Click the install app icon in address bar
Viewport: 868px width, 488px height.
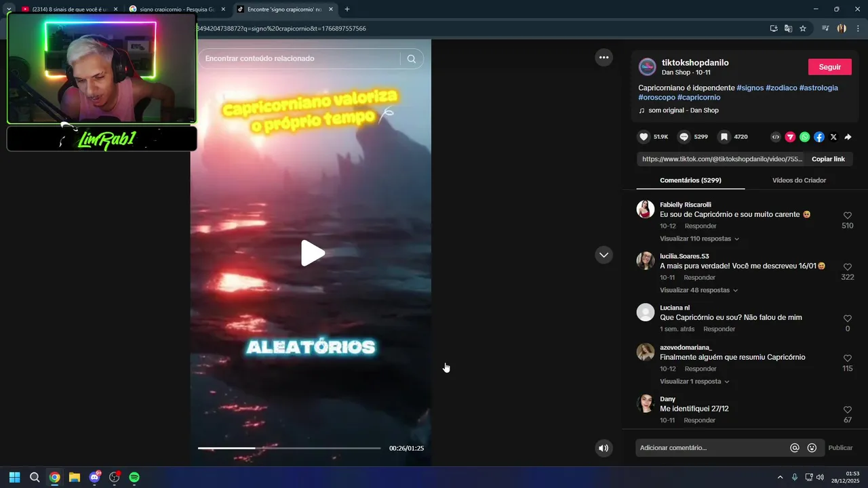(774, 28)
